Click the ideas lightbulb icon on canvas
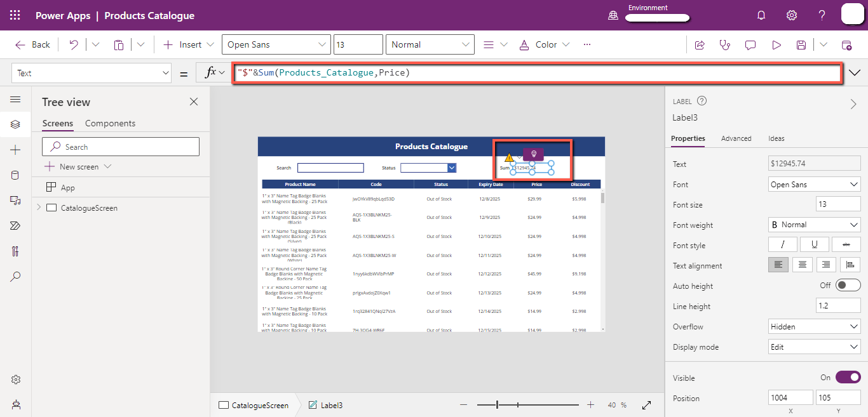The width and height of the screenshot is (868, 417). tap(534, 154)
